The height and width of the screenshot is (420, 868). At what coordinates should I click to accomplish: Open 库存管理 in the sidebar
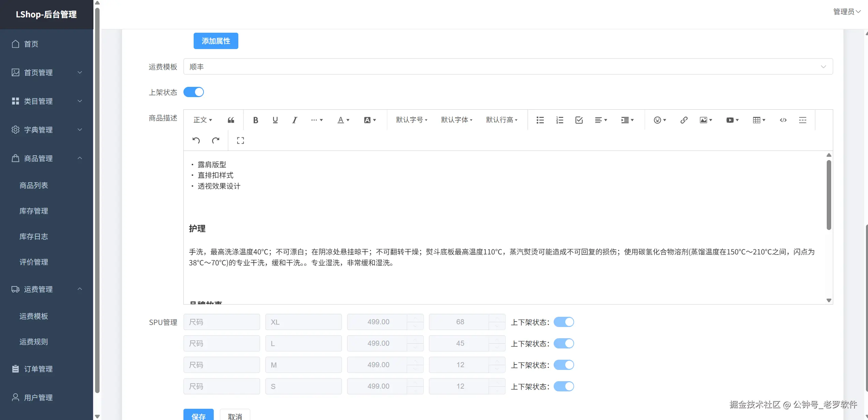(x=34, y=211)
